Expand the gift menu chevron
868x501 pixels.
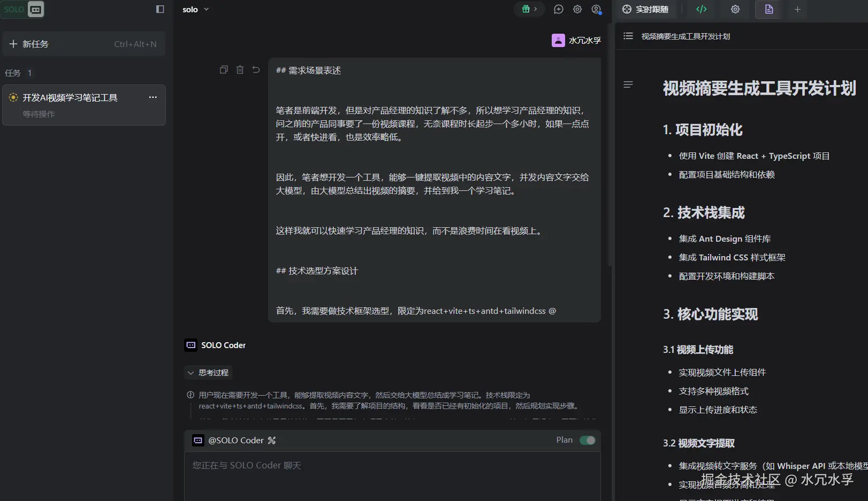pyautogui.click(x=534, y=9)
